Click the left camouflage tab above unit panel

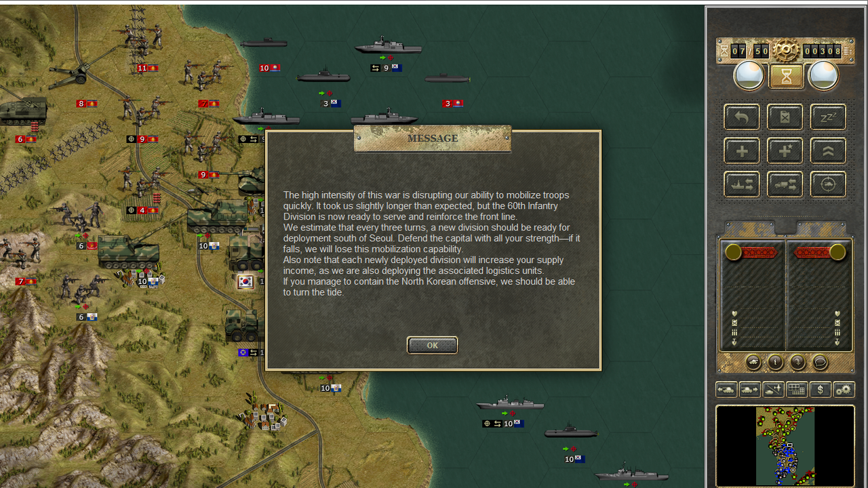click(750, 228)
